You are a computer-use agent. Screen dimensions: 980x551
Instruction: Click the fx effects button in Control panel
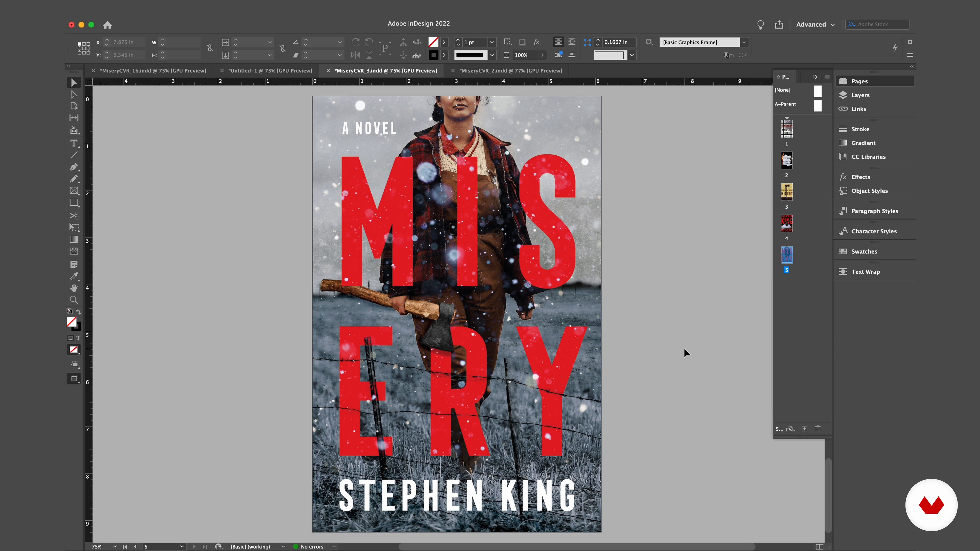[x=537, y=42]
